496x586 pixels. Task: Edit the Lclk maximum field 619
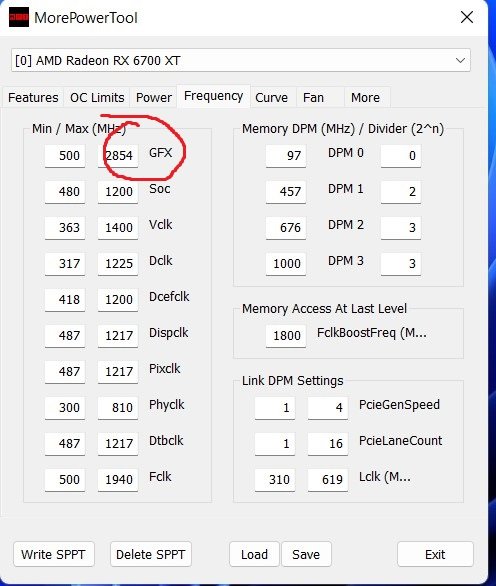[328, 479]
